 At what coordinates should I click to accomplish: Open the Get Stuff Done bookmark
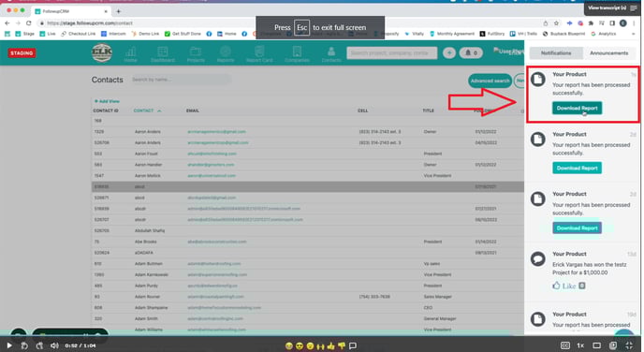tap(183, 34)
